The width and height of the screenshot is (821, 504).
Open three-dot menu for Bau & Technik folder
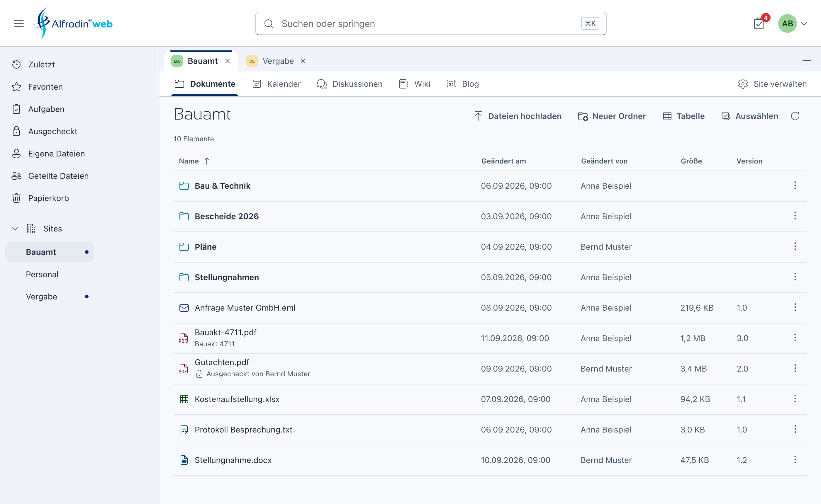click(x=795, y=186)
